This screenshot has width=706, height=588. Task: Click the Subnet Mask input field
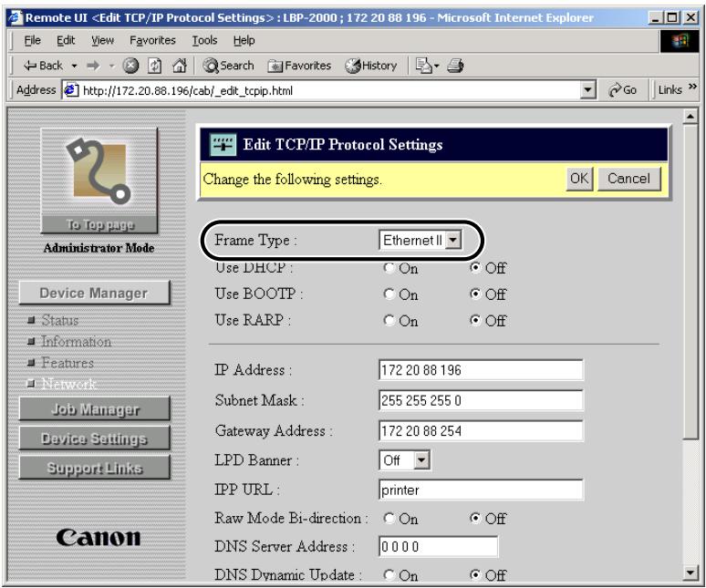481,400
